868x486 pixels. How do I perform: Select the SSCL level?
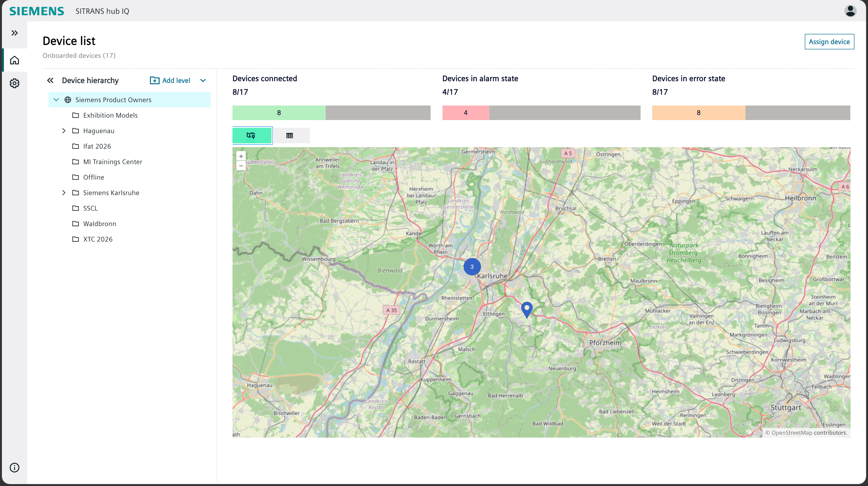pos(90,208)
